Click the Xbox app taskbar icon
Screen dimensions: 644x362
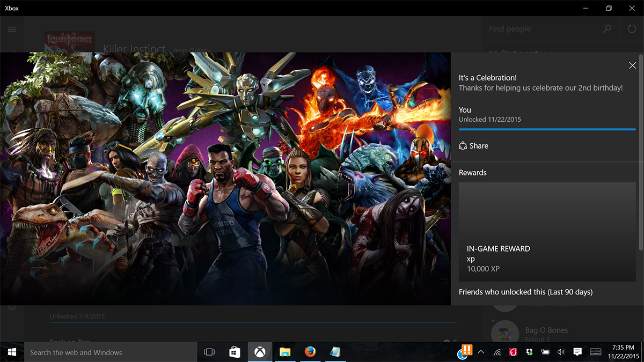point(260,352)
